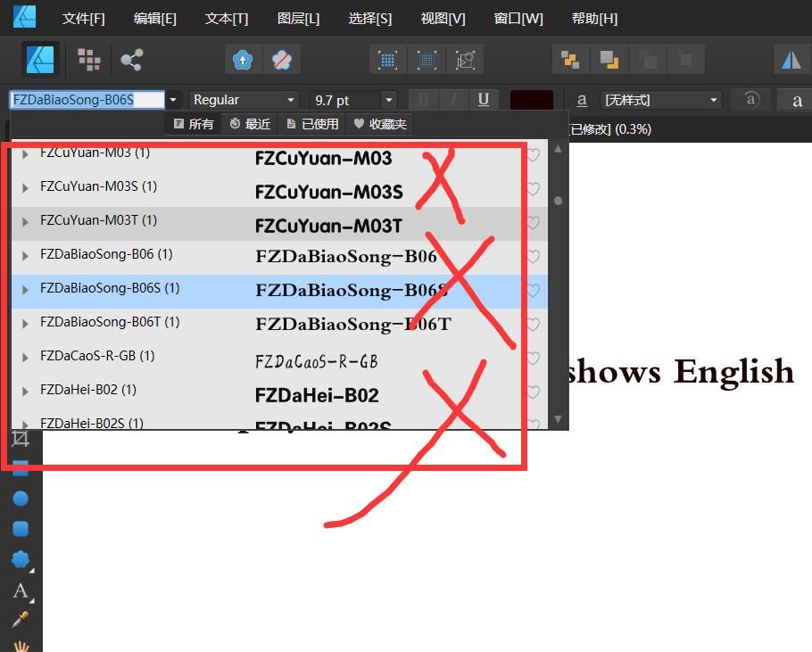This screenshot has height=652, width=812.
Task: Open the underlined 'a' character panel icon
Action: (582, 99)
